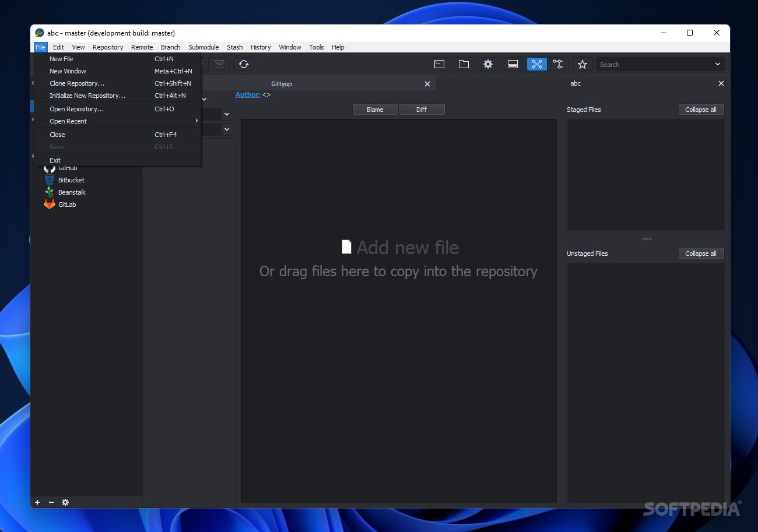Collapse all Staged Files

(701, 110)
